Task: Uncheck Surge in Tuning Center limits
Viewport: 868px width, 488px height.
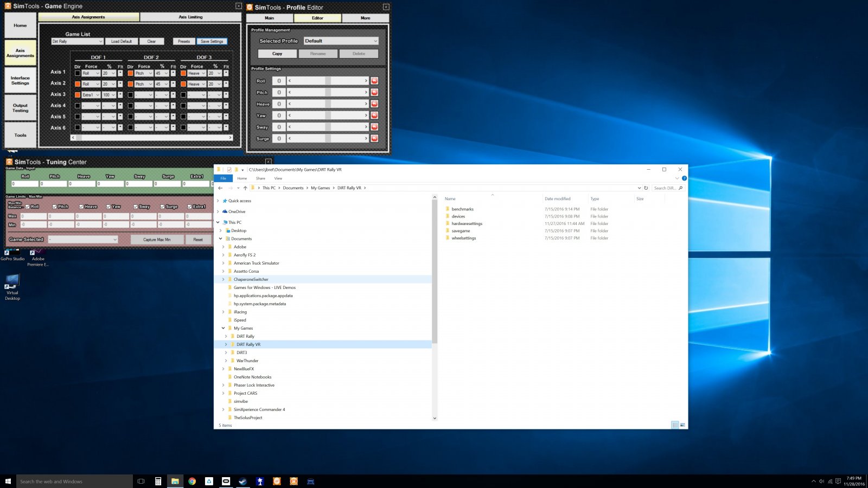Action: (x=162, y=207)
